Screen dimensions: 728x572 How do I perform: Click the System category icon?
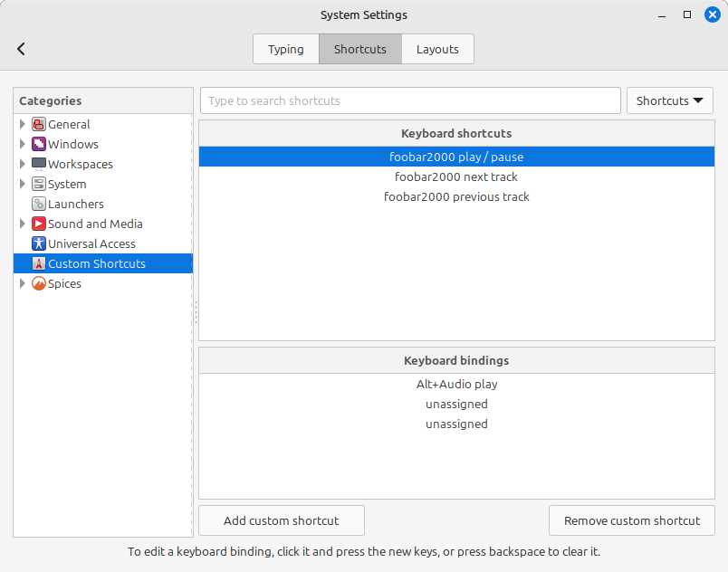point(39,184)
